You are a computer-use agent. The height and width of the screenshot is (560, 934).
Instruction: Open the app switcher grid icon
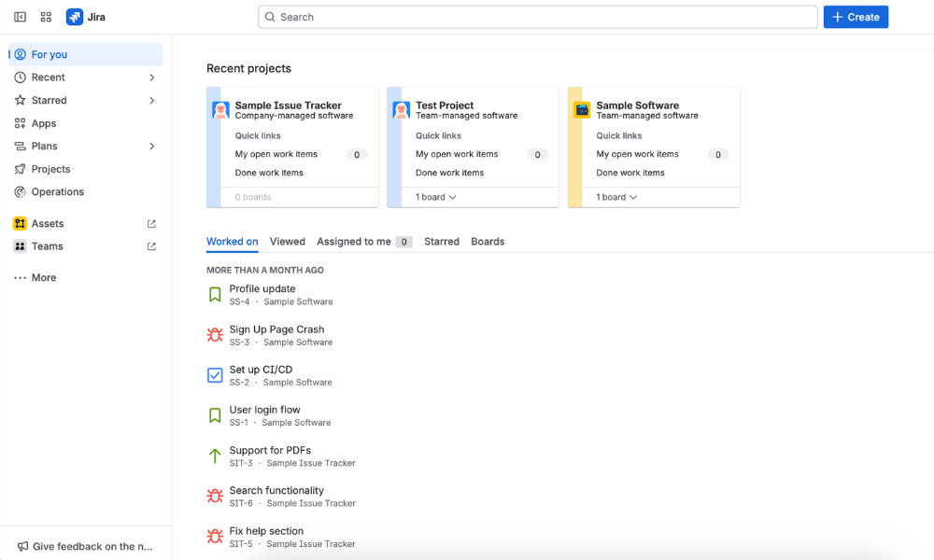[46, 17]
